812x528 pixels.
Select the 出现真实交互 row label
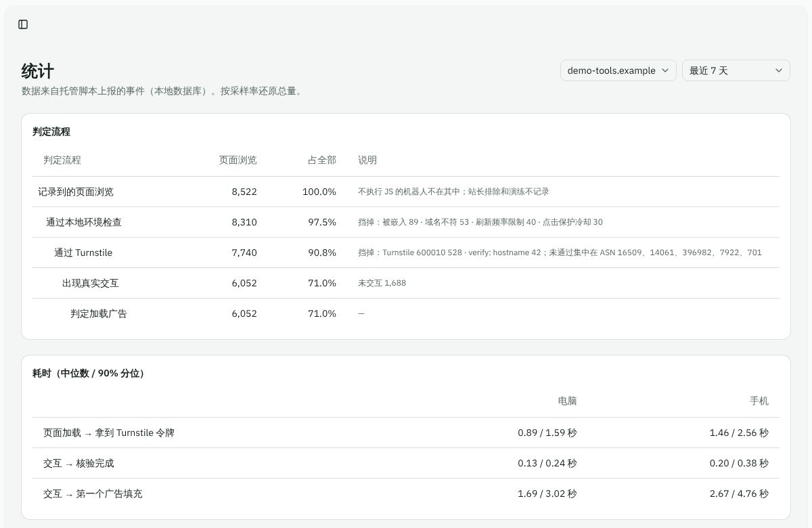[91, 283]
